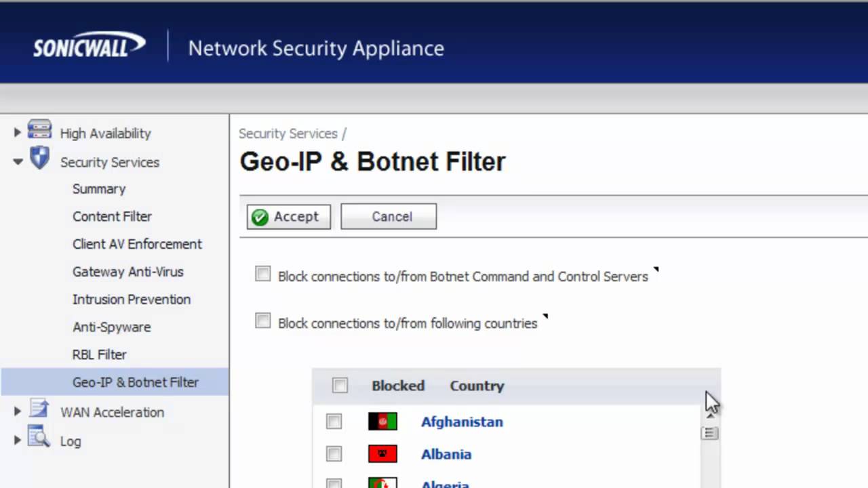Click the country list scrollbar thumb
This screenshot has width=868, height=488.
(710, 433)
